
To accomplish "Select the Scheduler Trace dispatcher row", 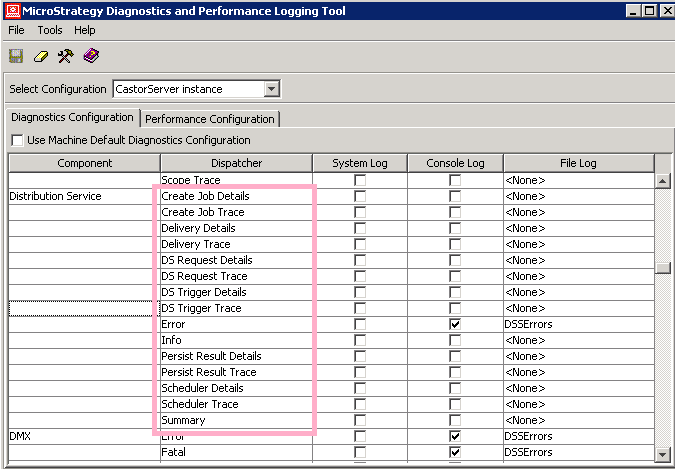I will [200, 405].
